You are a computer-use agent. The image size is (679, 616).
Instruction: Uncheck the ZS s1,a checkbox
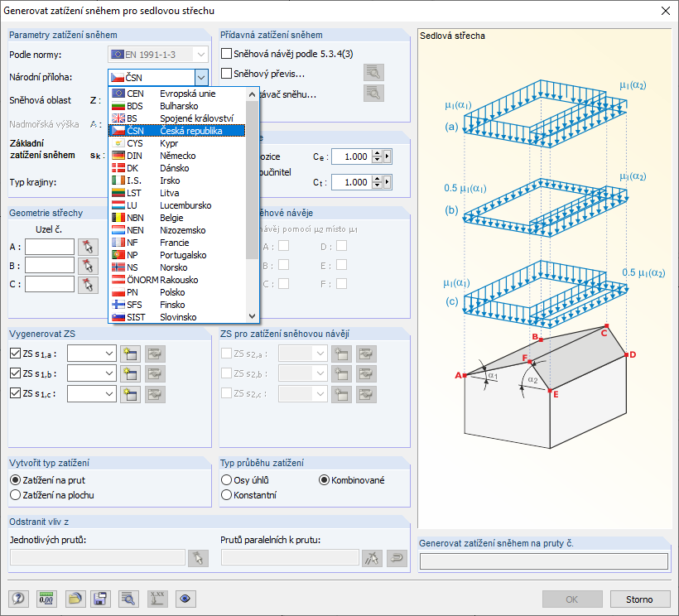coord(15,354)
